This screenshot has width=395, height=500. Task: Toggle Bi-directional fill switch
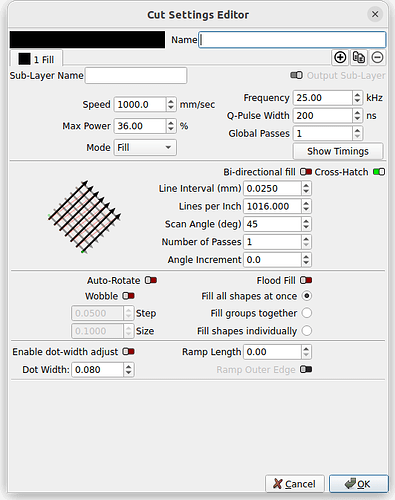click(x=306, y=172)
